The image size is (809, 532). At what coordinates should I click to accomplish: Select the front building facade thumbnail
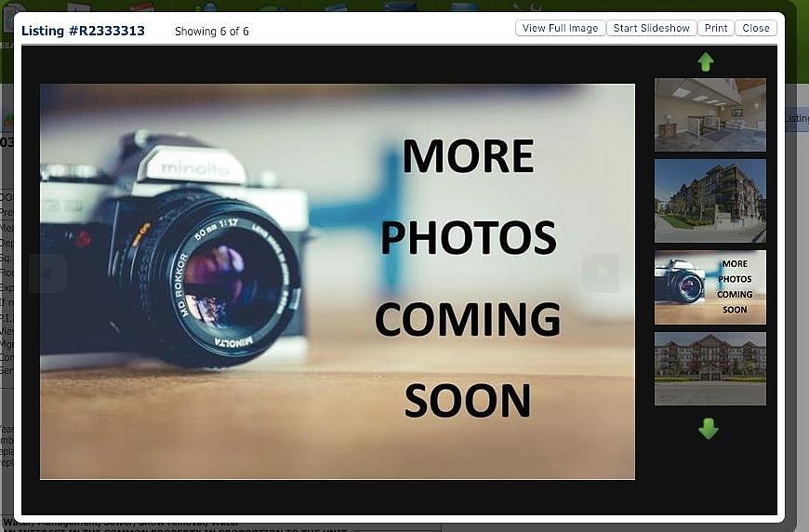point(710,368)
